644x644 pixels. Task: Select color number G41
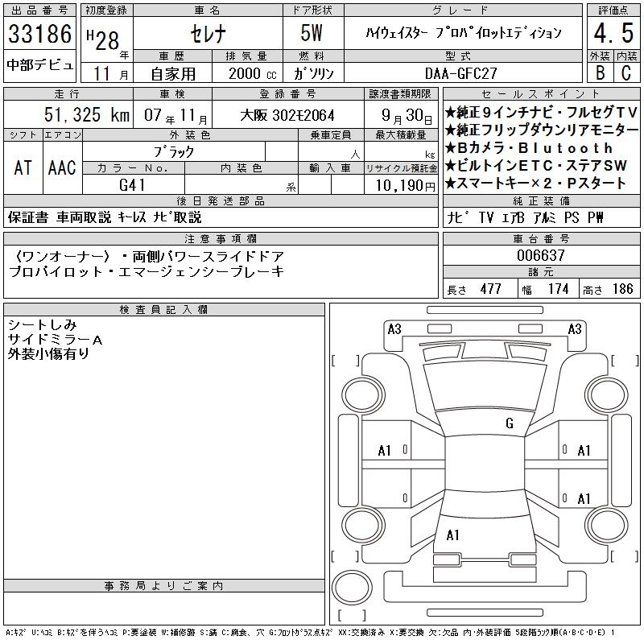pyautogui.click(x=132, y=185)
